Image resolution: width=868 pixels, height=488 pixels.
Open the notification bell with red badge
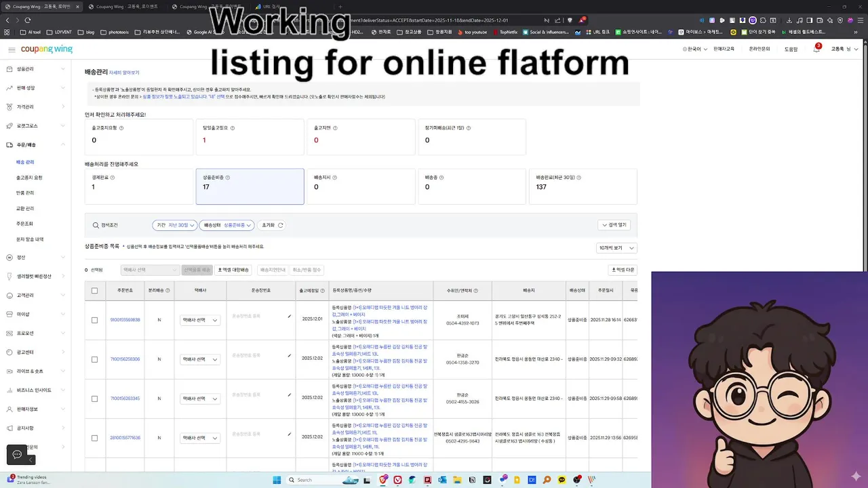816,49
